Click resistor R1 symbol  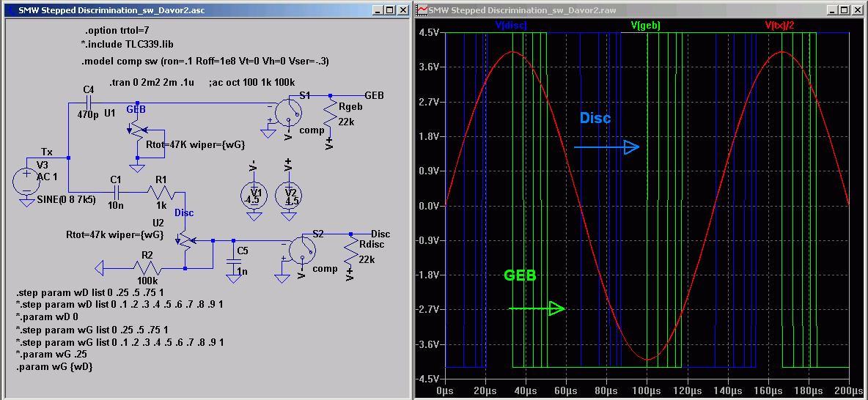pyautogui.click(x=161, y=193)
